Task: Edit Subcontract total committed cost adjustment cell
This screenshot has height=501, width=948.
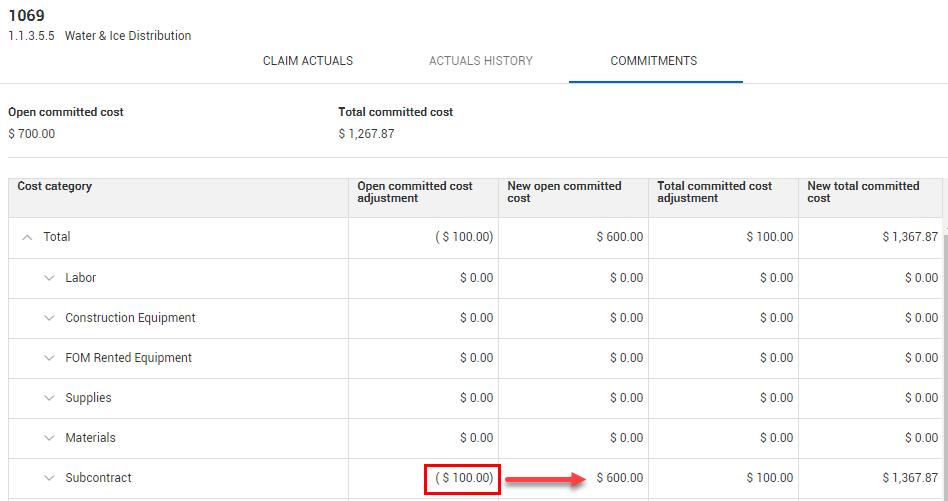Action: (723, 478)
